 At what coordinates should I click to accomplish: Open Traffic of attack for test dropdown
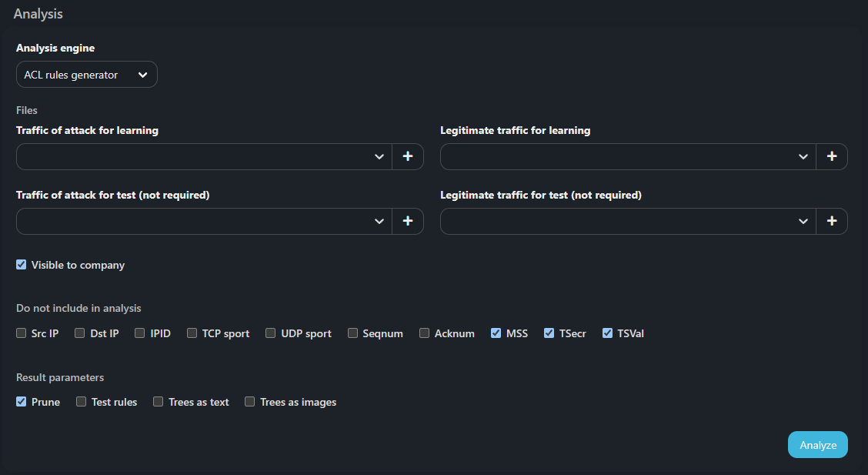205,221
